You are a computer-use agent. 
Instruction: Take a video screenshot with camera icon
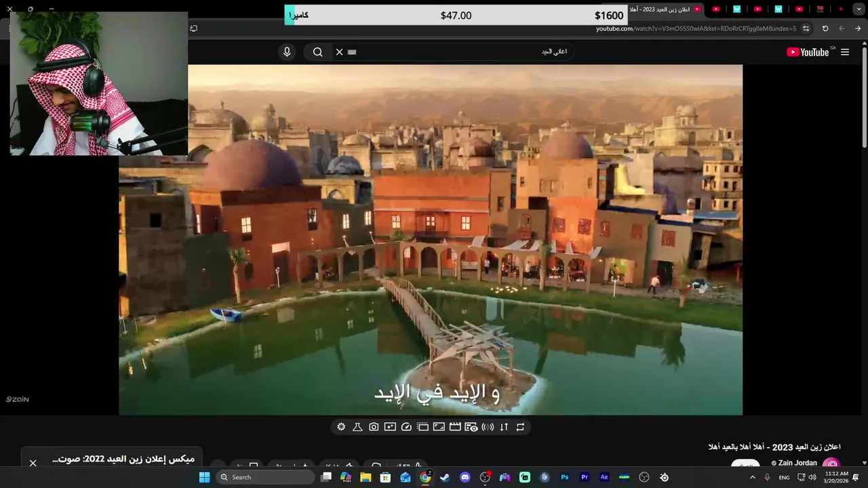click(374, 427)
